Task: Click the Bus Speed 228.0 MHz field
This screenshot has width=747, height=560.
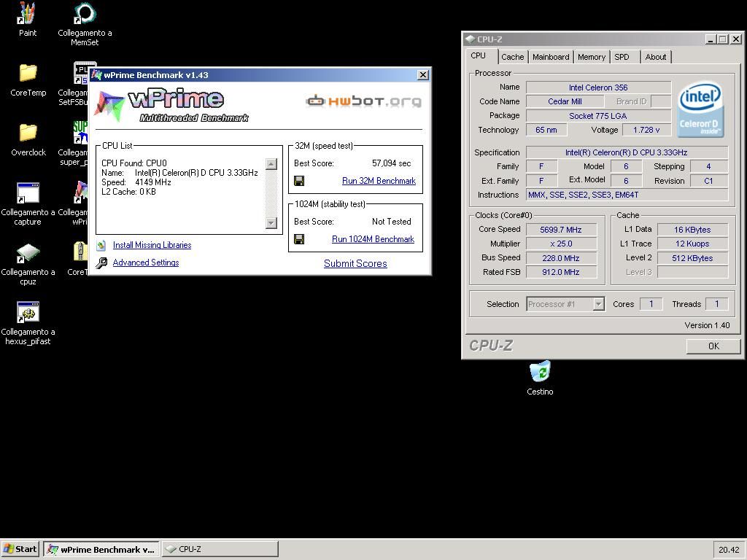Action: click(561, 258)
